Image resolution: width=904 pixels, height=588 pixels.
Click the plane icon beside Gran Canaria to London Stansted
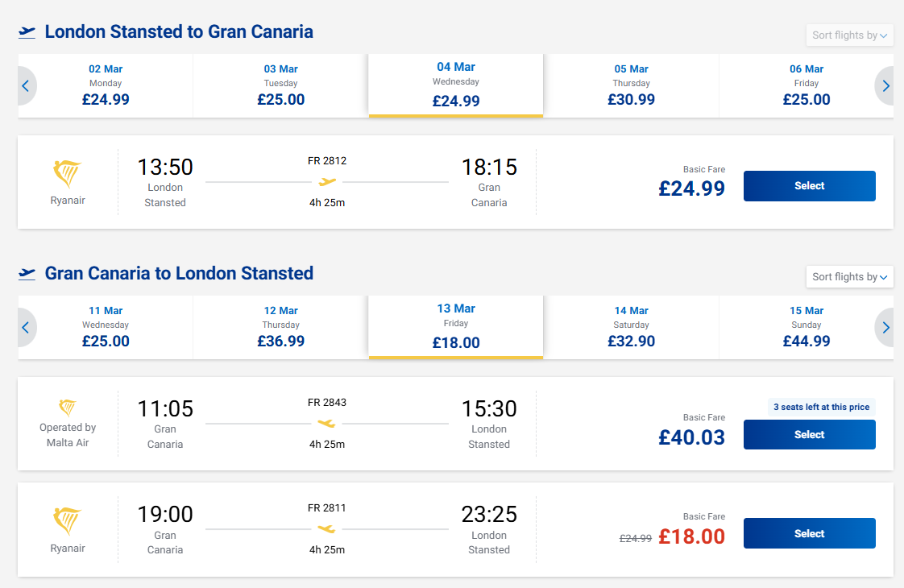[27, 274]
